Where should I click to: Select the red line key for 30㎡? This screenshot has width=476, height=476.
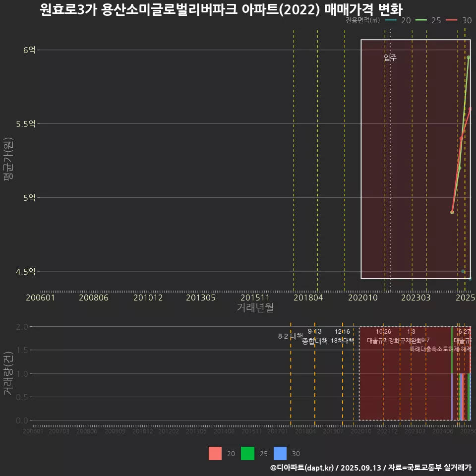(x=451, y=20)
